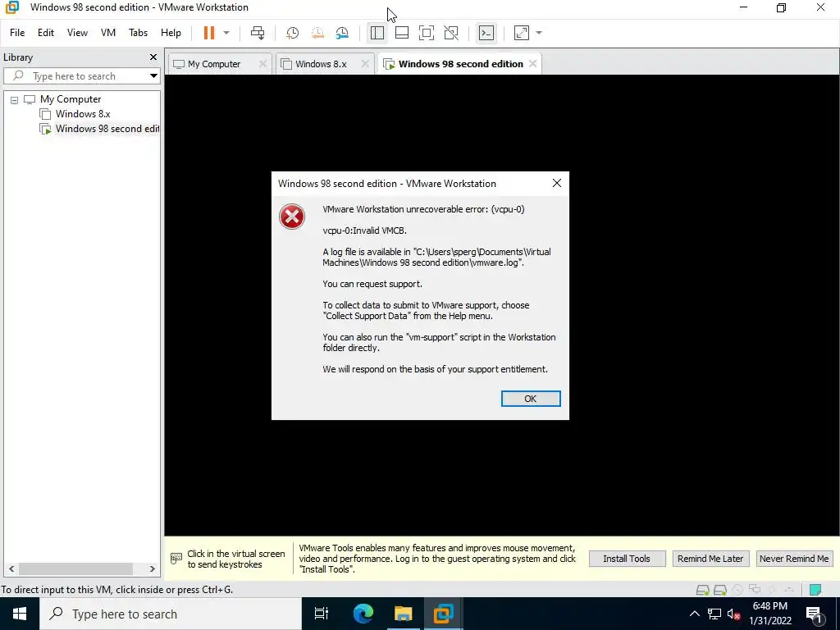Toggle the library sidebar view icon
The width and height of the screenshot is (840, 630).
[377, 33]
